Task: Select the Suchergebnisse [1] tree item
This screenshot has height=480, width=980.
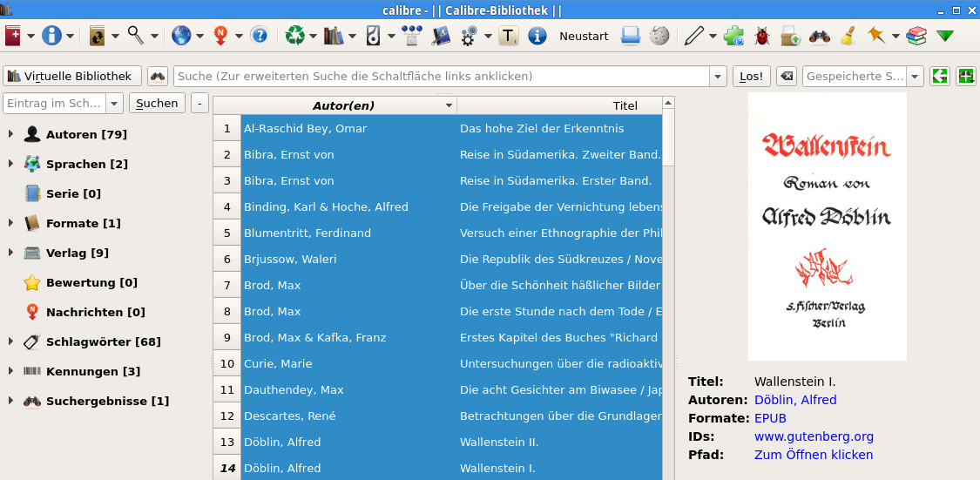Action: [107, 402]
